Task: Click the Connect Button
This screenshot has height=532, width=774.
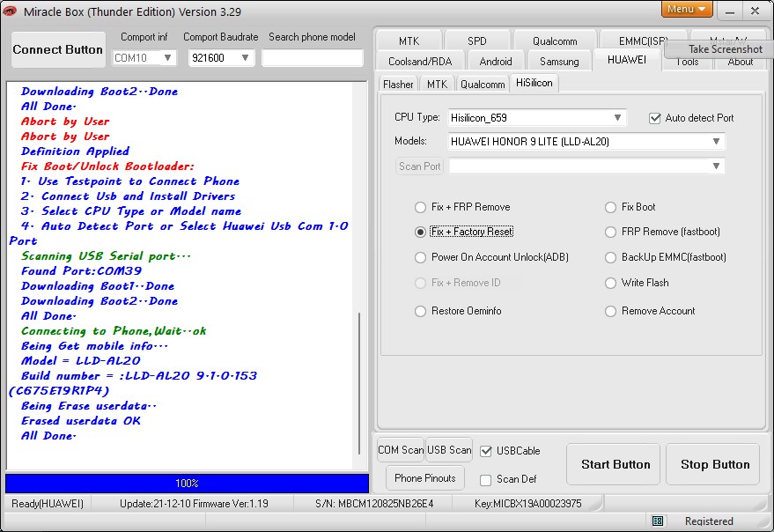Action: point(58,50)
